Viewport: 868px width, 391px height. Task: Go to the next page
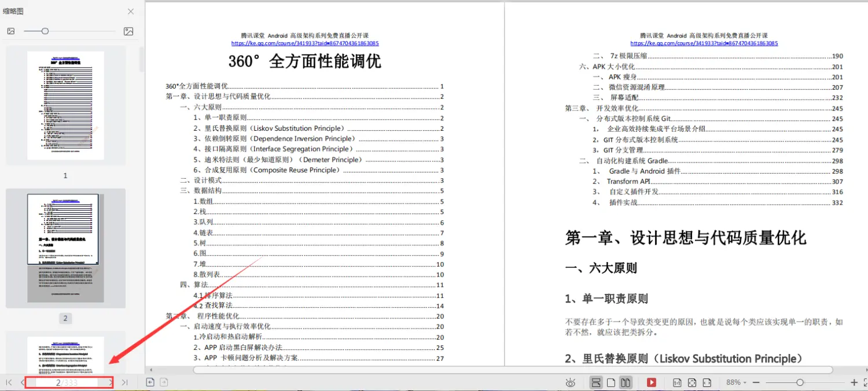111,382
